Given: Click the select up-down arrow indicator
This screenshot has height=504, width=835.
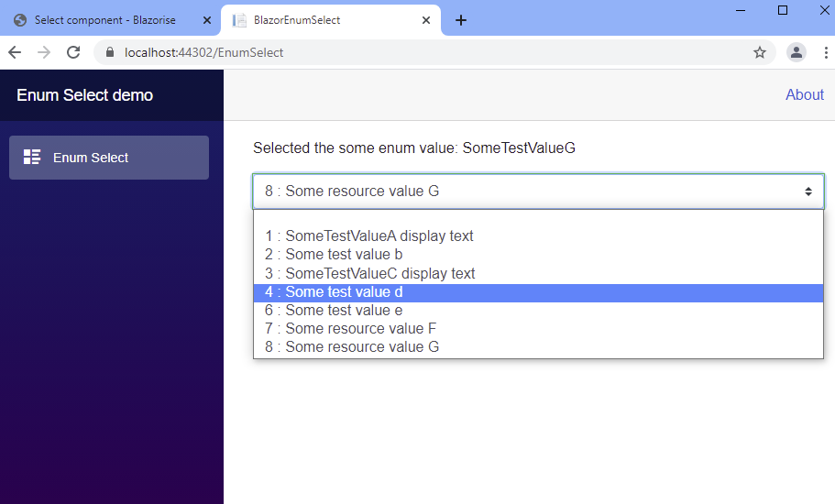Looking at the screenshot, I should pos(808,192).
